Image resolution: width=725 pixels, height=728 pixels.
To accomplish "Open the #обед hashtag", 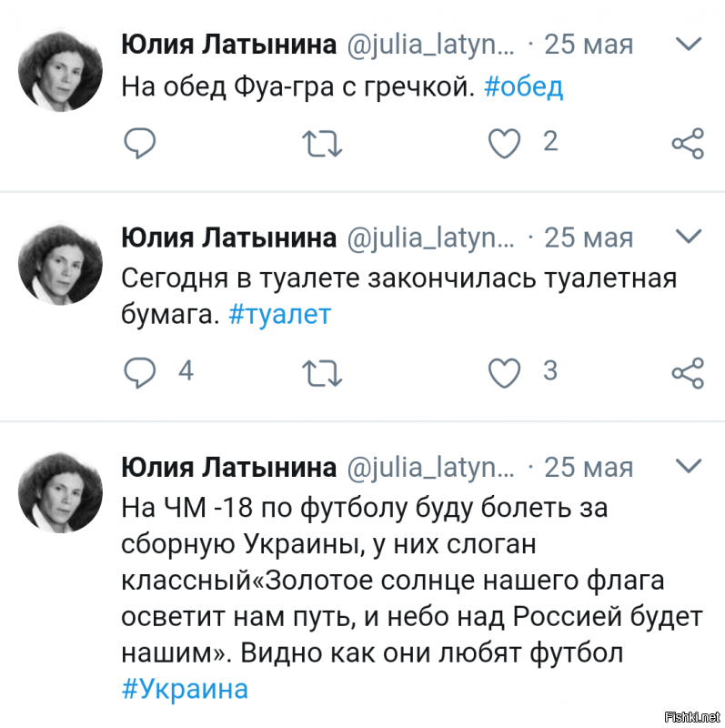I will pyautogui.click(x=525, y=86).
